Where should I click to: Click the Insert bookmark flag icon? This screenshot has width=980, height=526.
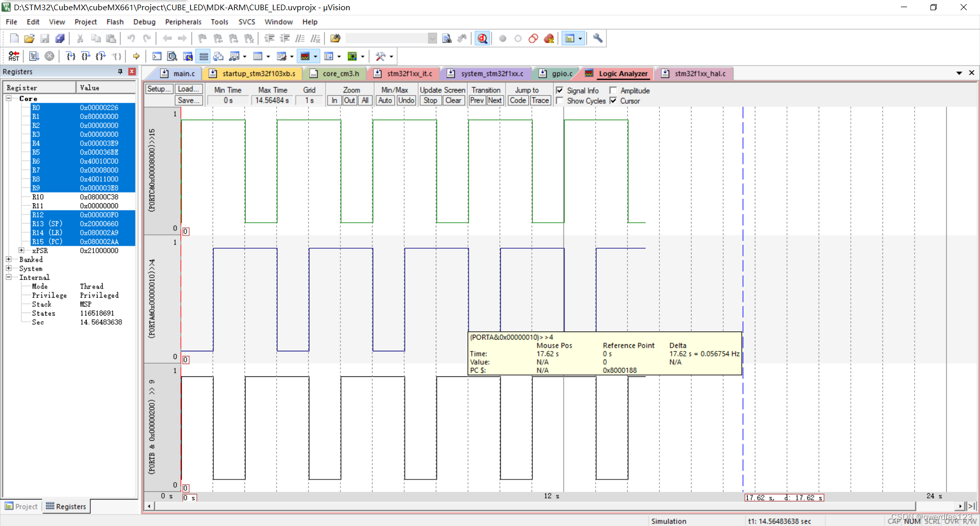point(203,38)
